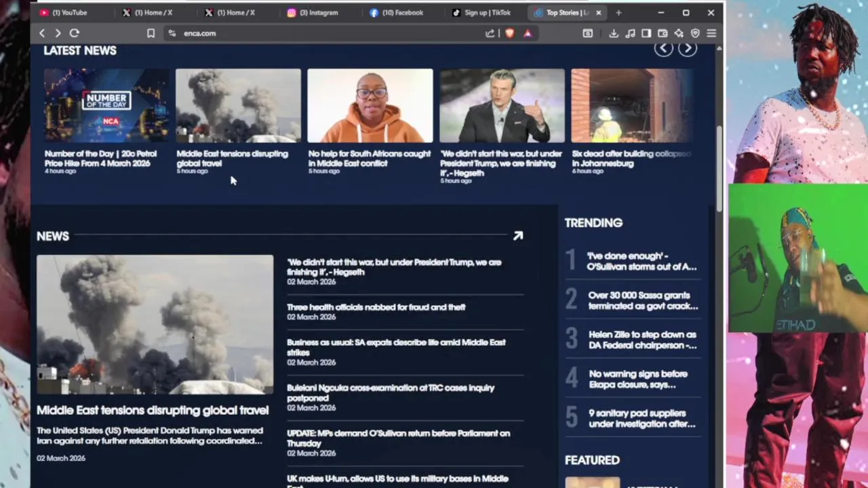
Task: Click the FEATURED heading
Action: click(x=592, y=460)
